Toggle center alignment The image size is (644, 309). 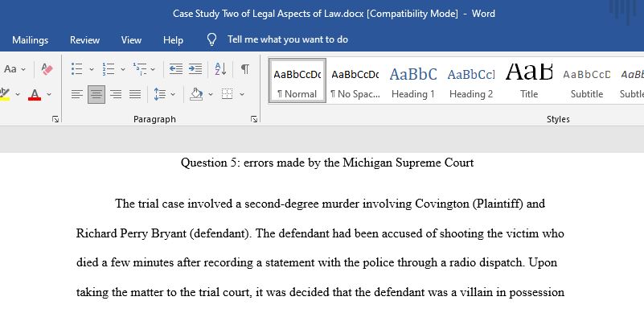tap(96, 94)
